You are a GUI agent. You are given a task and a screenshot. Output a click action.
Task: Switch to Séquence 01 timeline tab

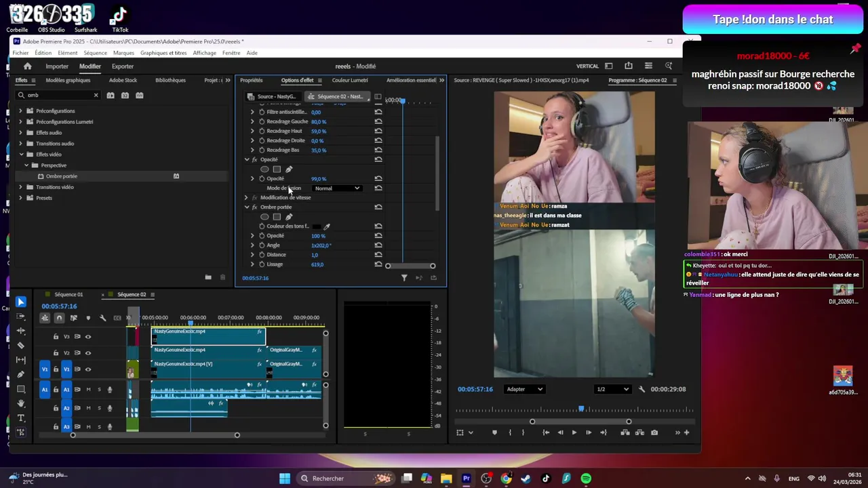point(68,295)
